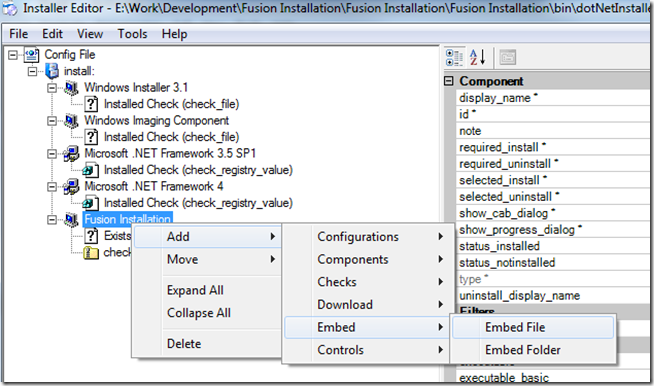
Task: Open the Help menu
Action: (x=174, y=34)
